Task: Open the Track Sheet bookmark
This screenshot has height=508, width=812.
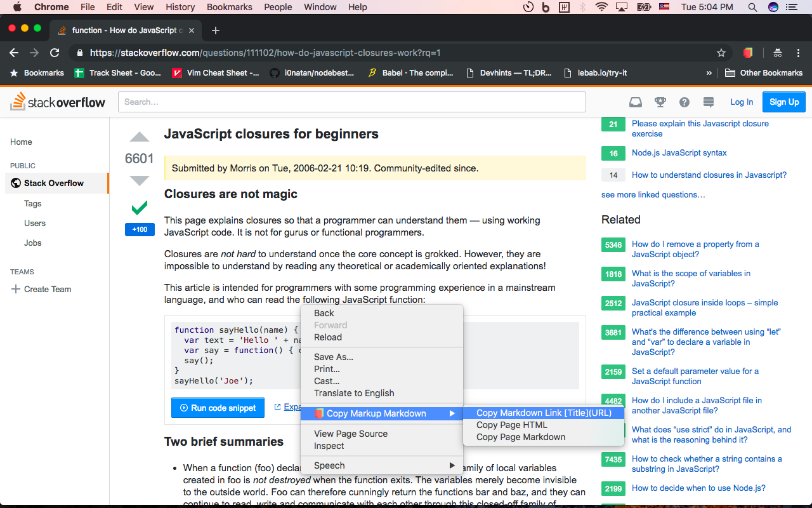Action: pos(118,73)
